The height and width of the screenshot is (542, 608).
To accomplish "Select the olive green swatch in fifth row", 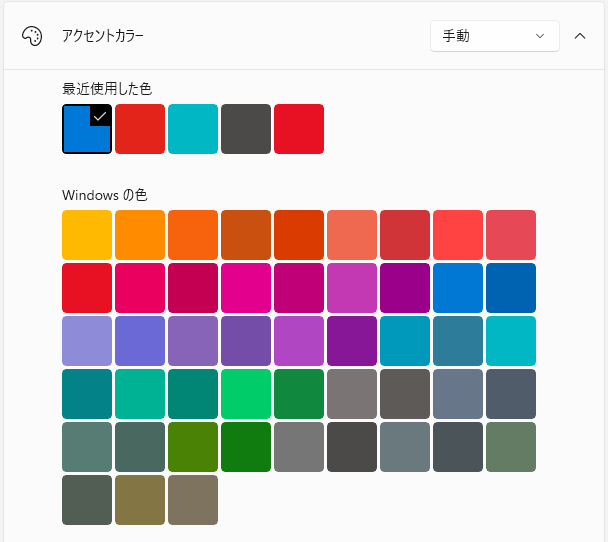I will pyautogui.click(x=193, y=447).
